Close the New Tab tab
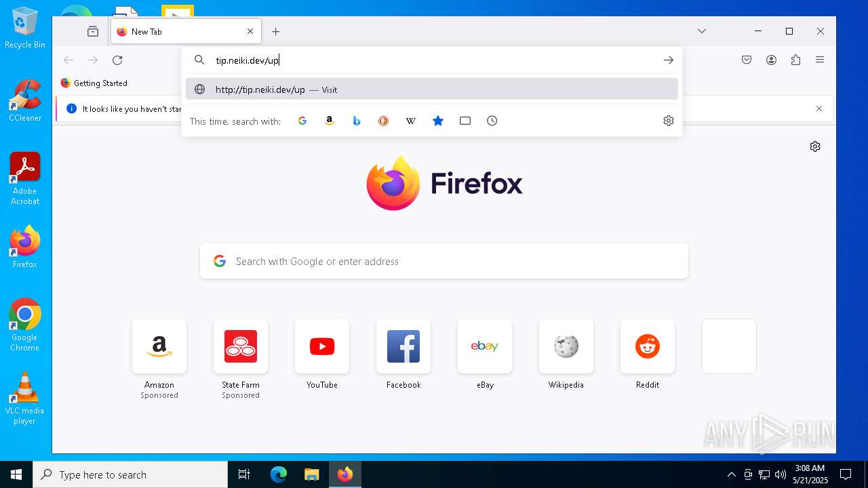 coord(250,31)
